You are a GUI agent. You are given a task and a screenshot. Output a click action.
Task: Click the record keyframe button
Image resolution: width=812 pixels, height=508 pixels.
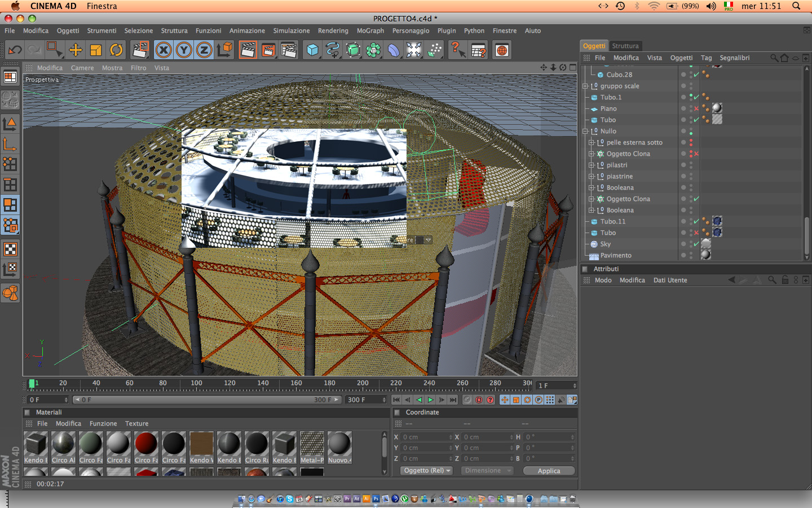pyautogui.click(x=467, y=400)
